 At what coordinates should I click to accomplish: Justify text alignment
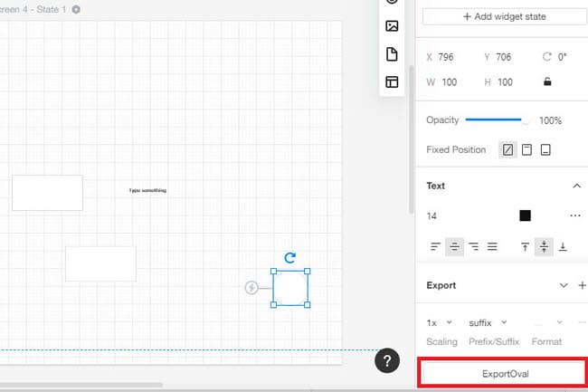coord(492,246)
